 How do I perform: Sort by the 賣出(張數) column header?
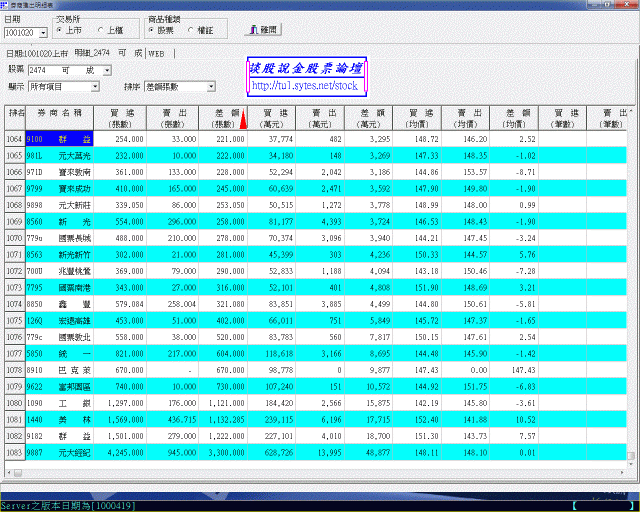[173, 118]
